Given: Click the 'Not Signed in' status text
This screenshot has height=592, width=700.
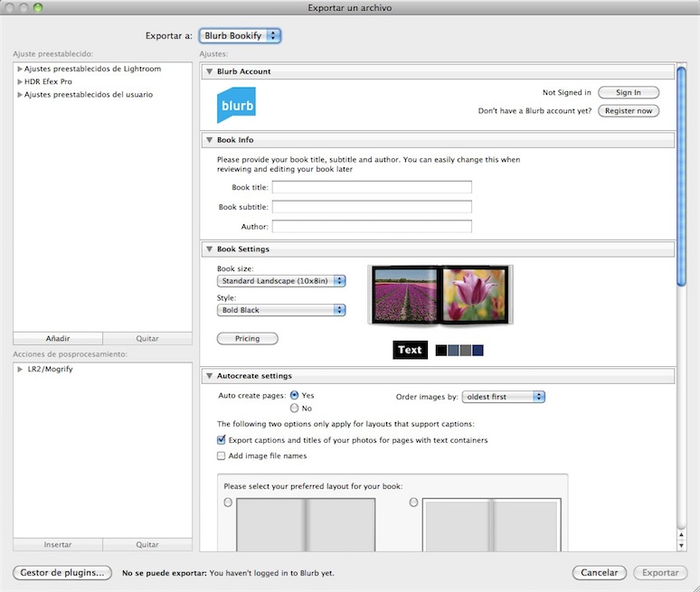Looking at the screenshot, I should pos(566,92).
